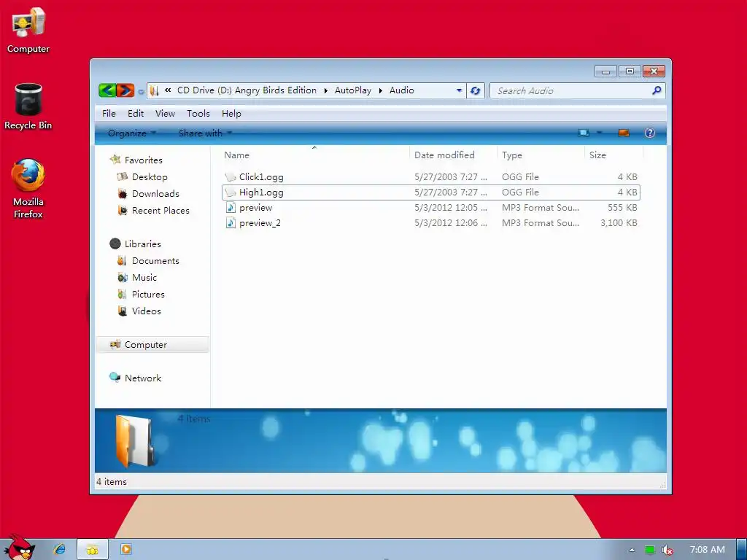This screenshot has width=747, height=560.
Task: Go forward with the orange arrow button
Action: click(x=125, y=90)
